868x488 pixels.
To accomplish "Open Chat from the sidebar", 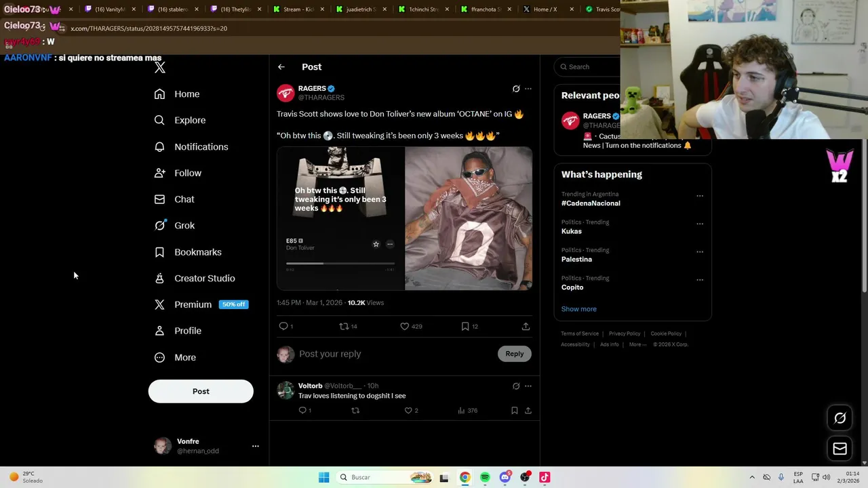I will point(174,200).
